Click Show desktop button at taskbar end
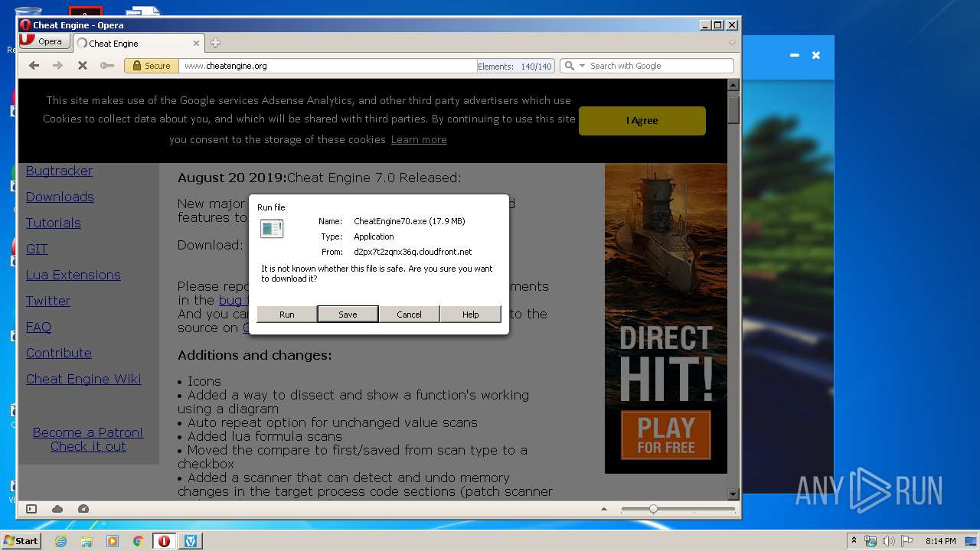 click(972, 541)
